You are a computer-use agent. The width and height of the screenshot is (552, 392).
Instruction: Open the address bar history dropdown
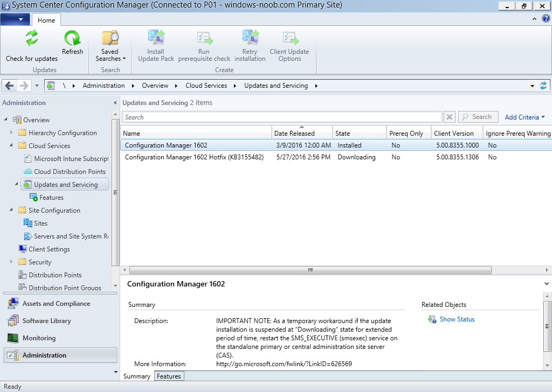tap(532, 86)
